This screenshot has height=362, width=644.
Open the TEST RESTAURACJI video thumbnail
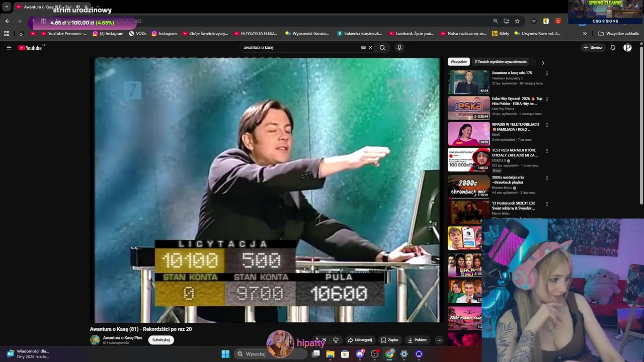(x=468, y=160)
